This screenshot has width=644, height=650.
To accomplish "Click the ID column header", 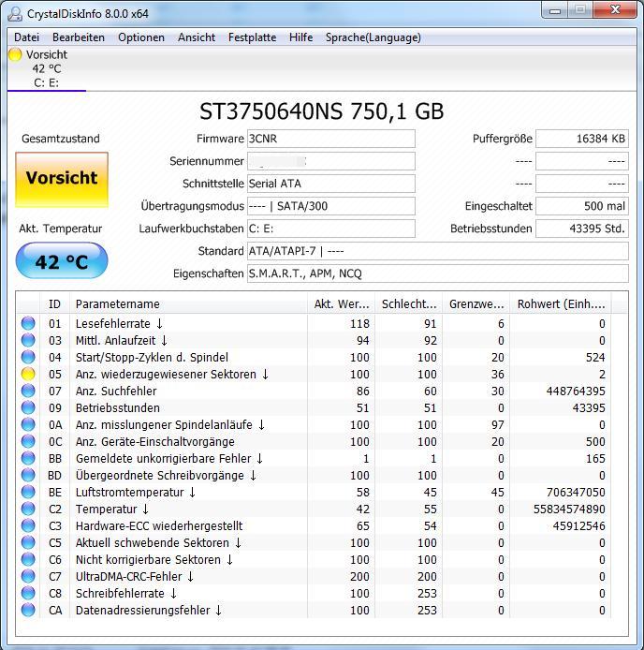I will tap(54, 303).
